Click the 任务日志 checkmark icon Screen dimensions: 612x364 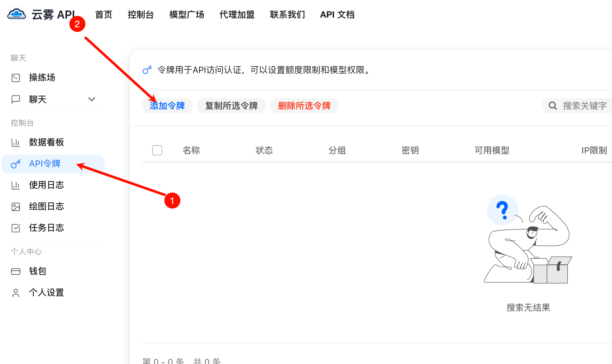(16, 228)
